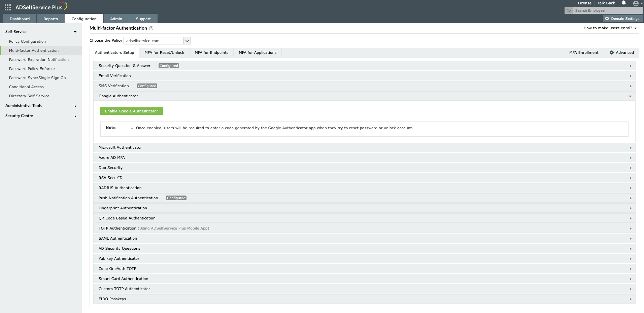Open the Admin tab
This screenshot has height=313, width=644.
click(x=116, y=19)
